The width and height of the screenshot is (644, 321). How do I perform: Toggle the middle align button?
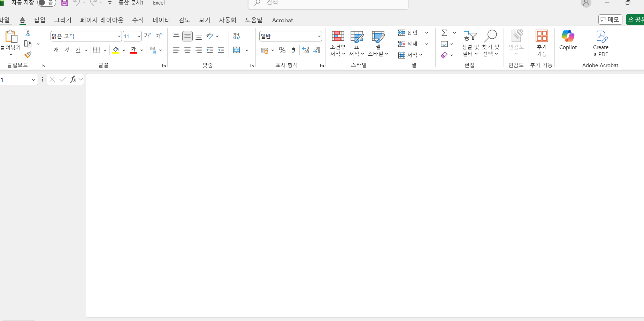coord(187,36)
